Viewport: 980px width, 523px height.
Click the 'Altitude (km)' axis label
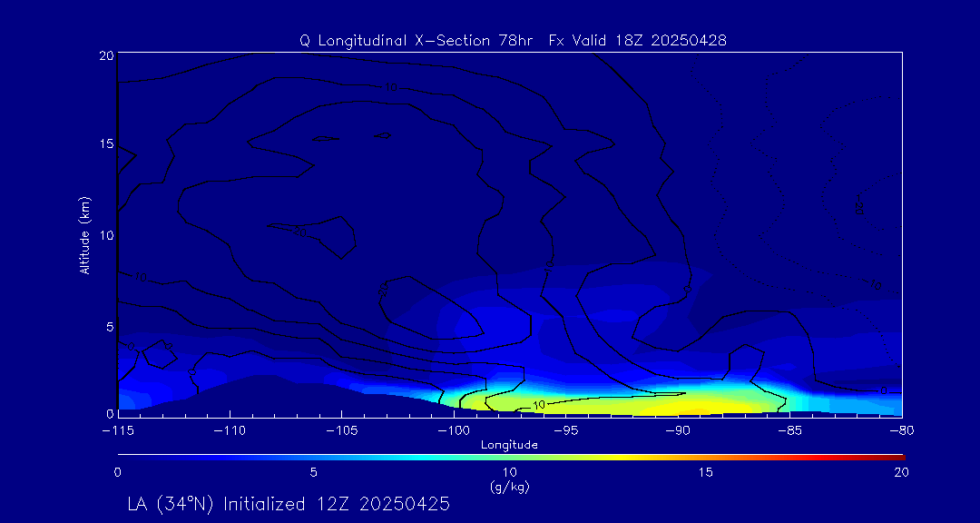click(85, 235)
